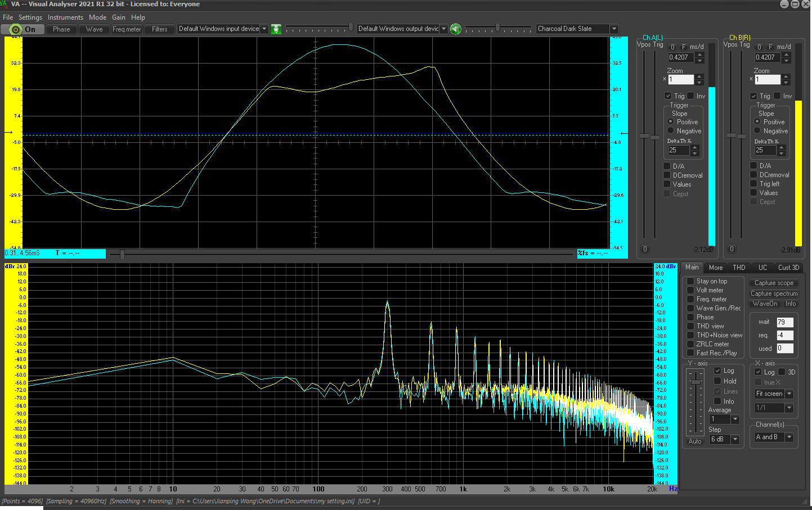Screen dimensions: 812x510
Task: Decrease Ch A Delta Th % with down arrow
Action: pyautogui.click(x=694, y=153)
